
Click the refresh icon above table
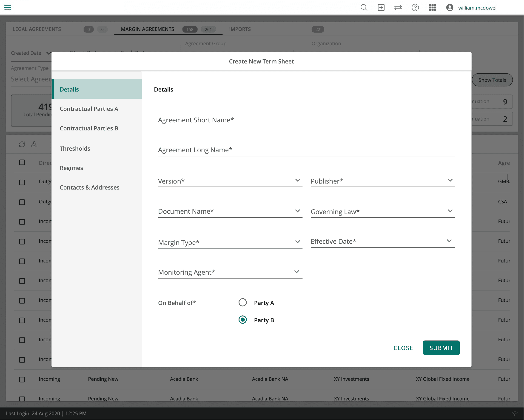[22, 144]
